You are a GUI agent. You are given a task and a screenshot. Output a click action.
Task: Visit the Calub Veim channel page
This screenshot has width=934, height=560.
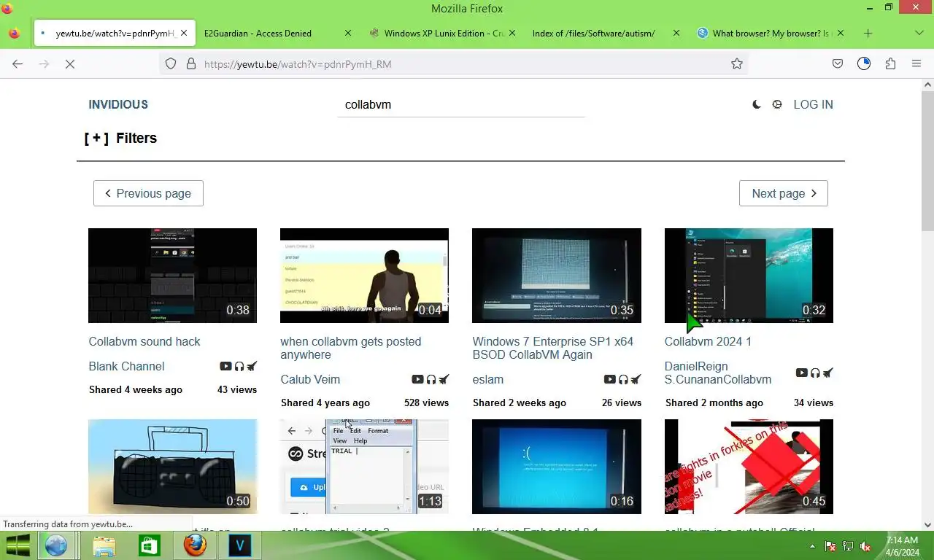pos(310,379)
